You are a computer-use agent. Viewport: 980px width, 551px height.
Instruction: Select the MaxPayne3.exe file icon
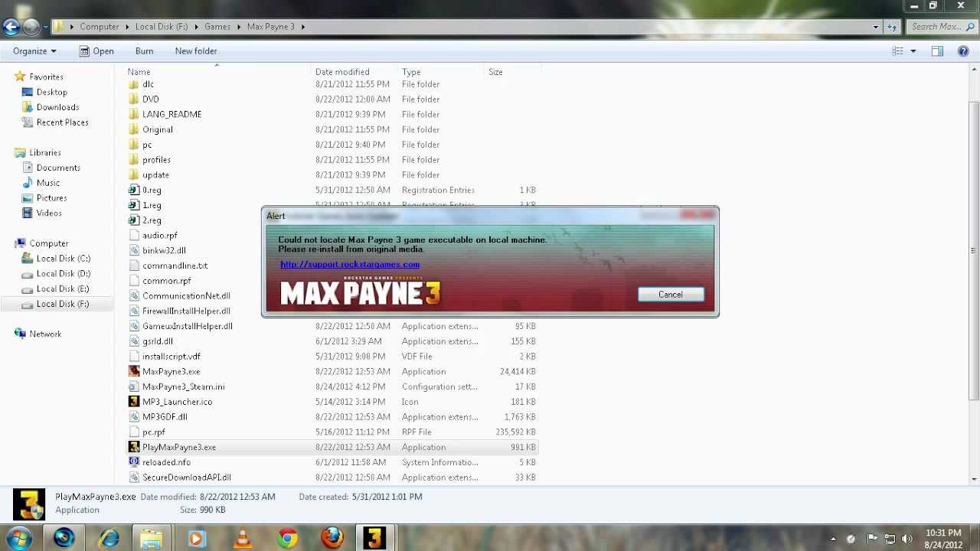pos(134,371)
